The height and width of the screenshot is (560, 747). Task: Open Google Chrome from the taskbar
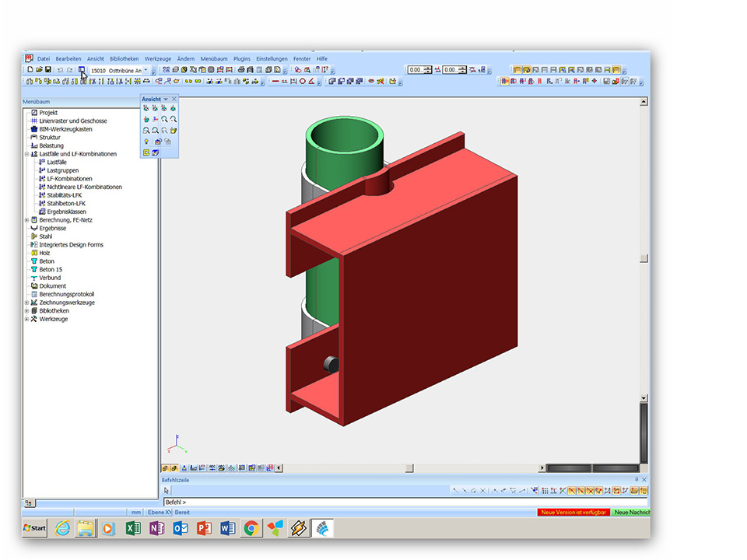tap(251, 528)
